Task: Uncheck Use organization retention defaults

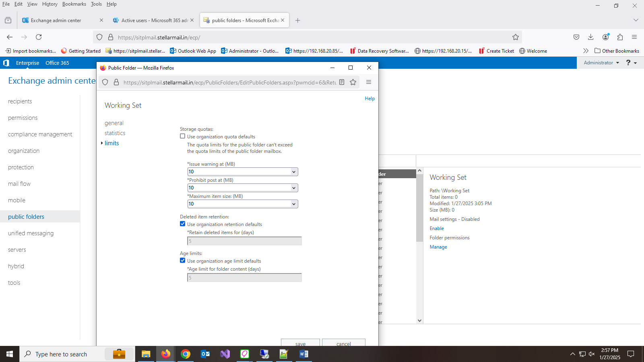Action: coord(183,224)
